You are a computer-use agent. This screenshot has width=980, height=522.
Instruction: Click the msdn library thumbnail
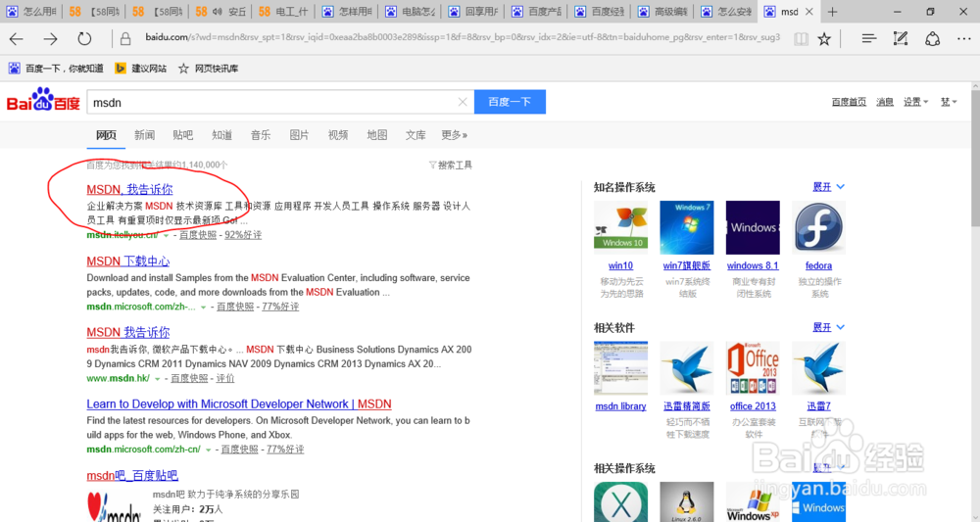[620, 368]
